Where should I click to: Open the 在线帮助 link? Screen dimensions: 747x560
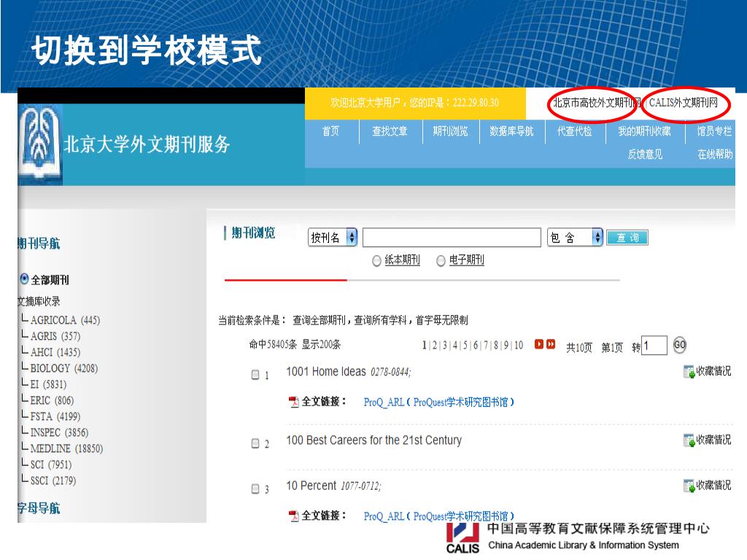pos(715,155)
